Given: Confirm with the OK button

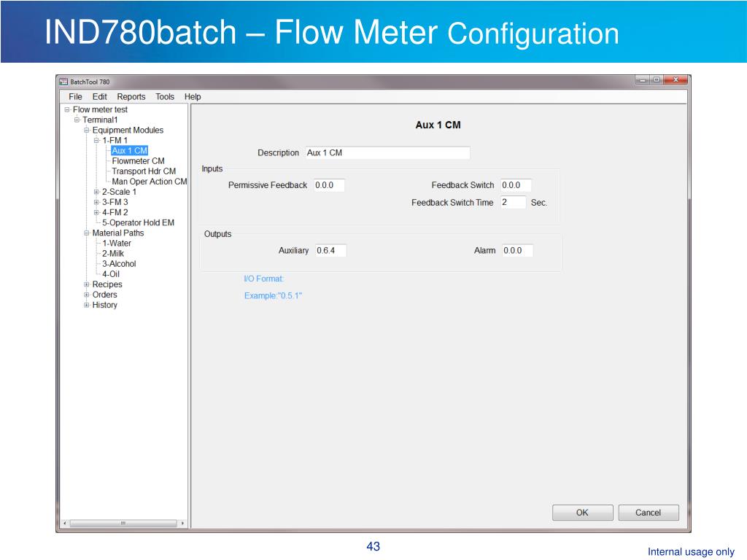Looking at the screenshot, I should tap(583, 513).
